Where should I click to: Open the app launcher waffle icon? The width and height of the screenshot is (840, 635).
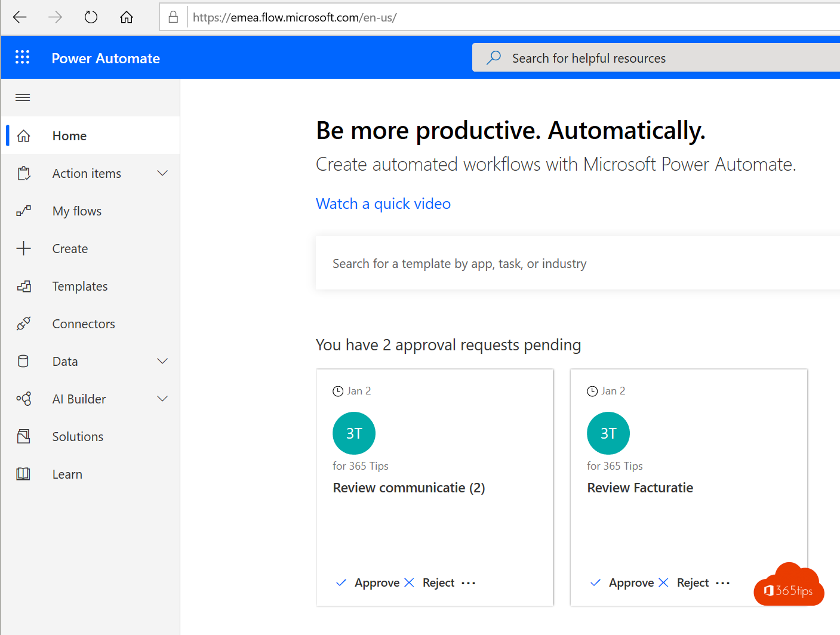click(x=23, y=57)
